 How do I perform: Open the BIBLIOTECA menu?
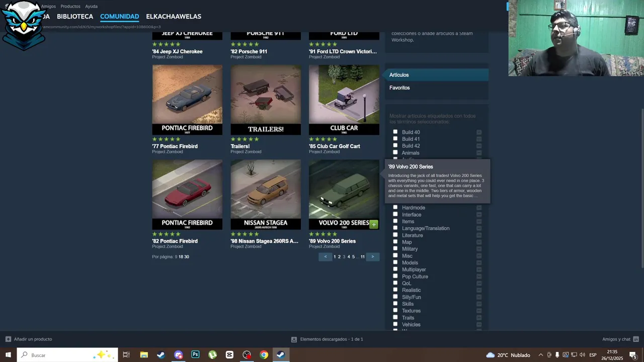click(75, 17)
